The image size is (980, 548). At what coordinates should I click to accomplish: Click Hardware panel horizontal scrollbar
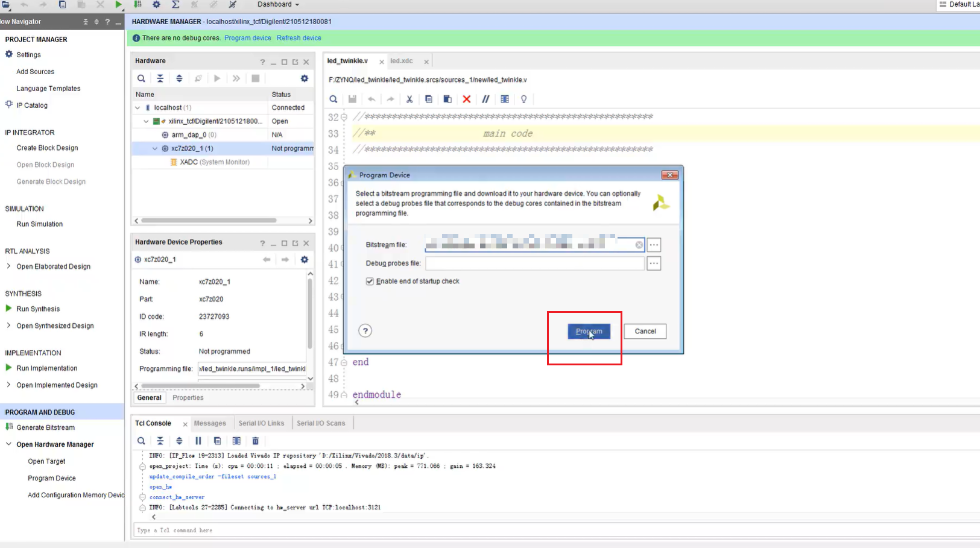pyautogui.click(x=209, y=221)
